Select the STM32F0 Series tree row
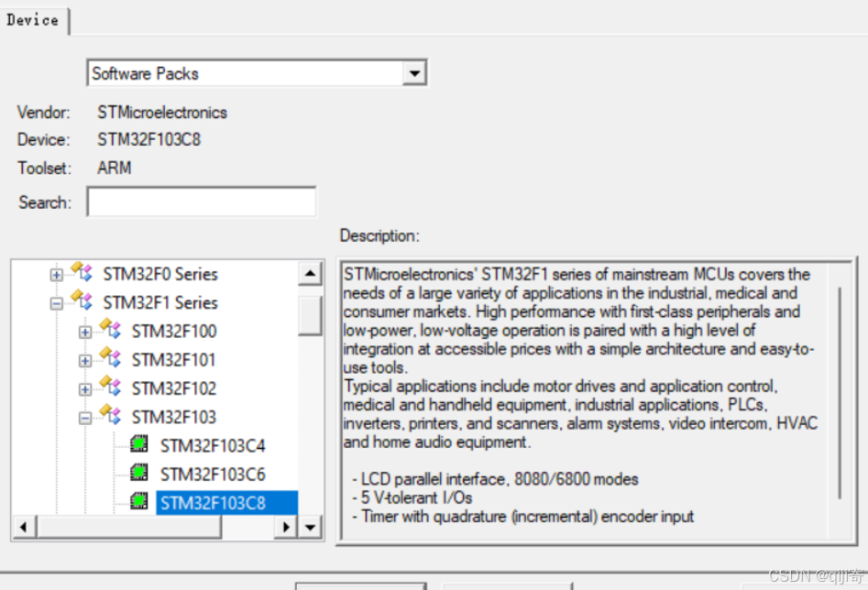 [x=160, y=274]
